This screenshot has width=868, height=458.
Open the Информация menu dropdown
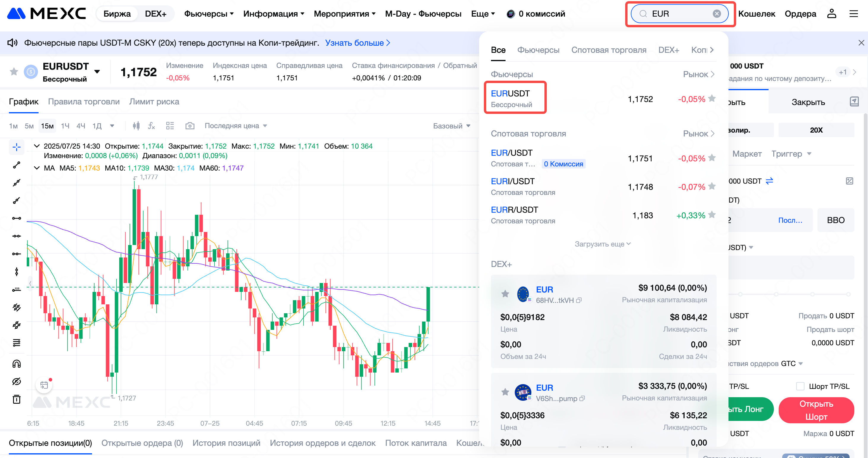point(274,14)
